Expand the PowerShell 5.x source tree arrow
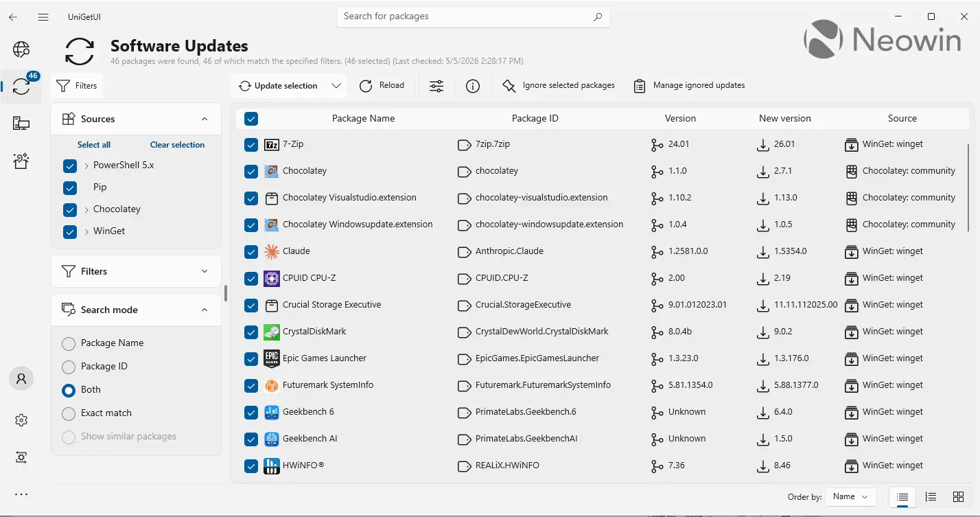This screenshot has height=517, width=980. coord(86,165)
